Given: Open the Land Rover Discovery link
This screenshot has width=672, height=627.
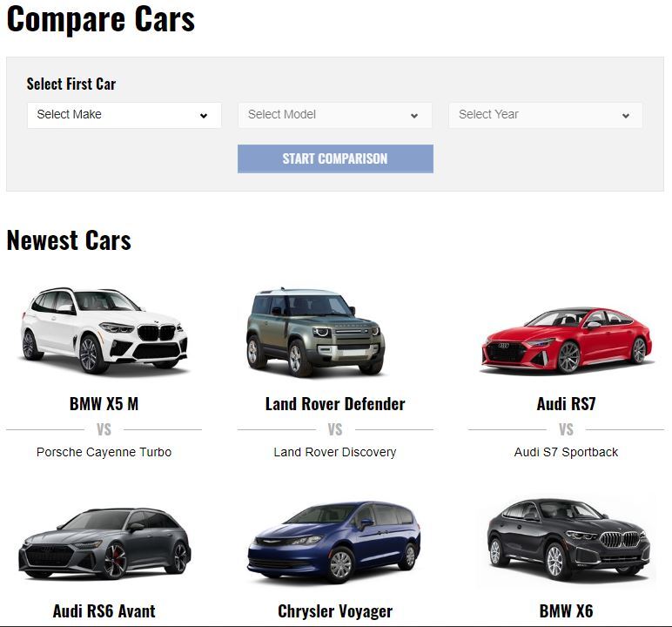Looking at the screenshot, I should [x=335, y=452].
